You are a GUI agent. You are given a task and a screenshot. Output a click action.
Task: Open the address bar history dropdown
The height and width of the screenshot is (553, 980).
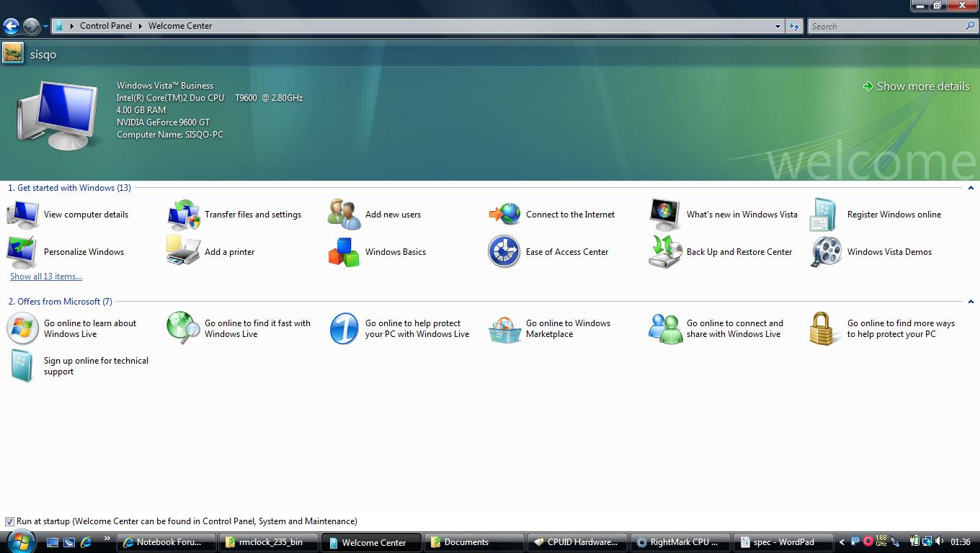pos(778,27)
